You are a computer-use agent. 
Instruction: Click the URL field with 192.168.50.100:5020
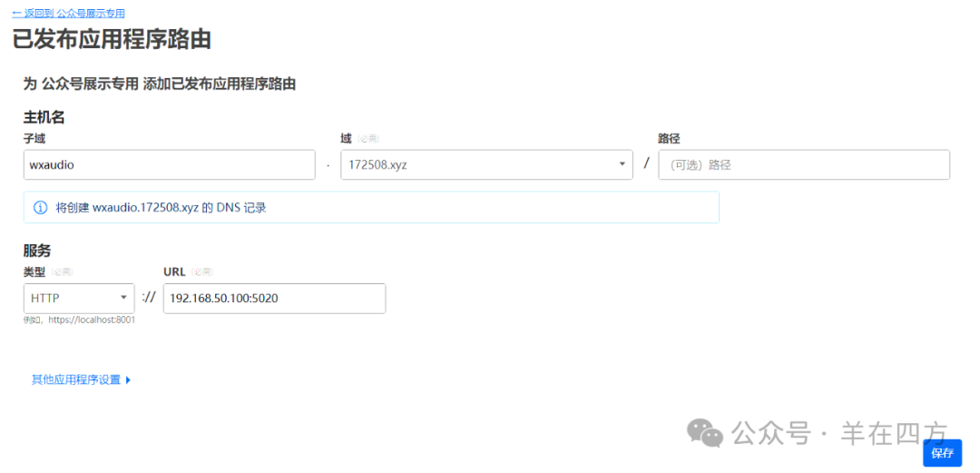click(x=274, y=299)
